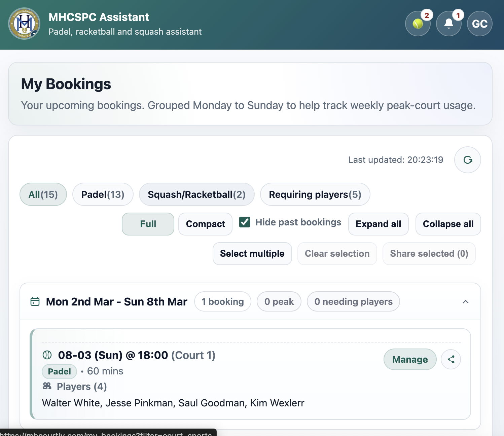Click the calendar icon beside the week heading

(35, 301)
